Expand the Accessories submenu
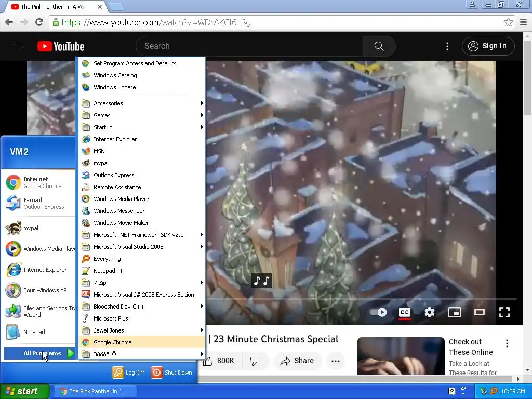532x399 pixels. [142, 103]
